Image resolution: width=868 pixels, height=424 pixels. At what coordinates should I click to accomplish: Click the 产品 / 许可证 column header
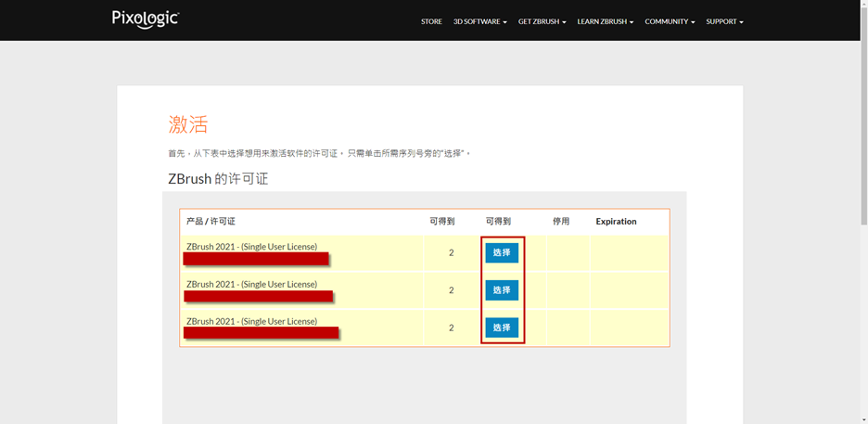[211, 222]
